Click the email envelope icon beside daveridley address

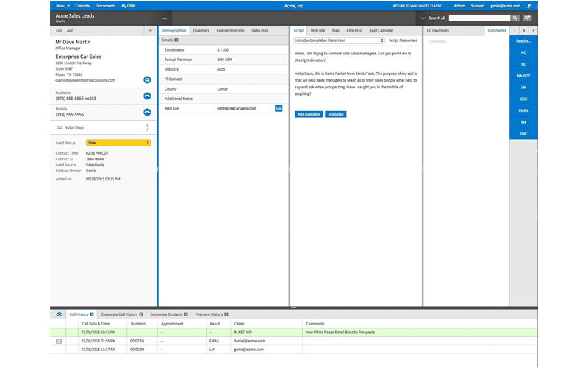click(x=147, y=80)
